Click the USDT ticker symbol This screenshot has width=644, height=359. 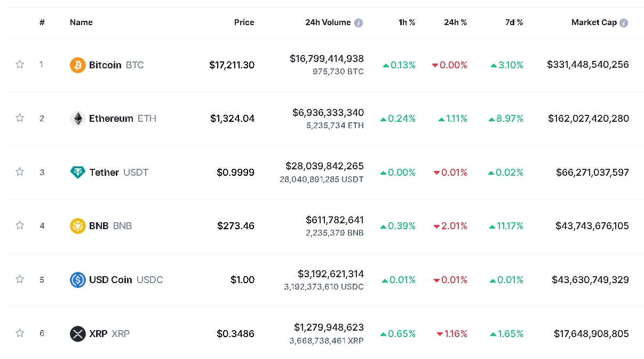point(136,173)
